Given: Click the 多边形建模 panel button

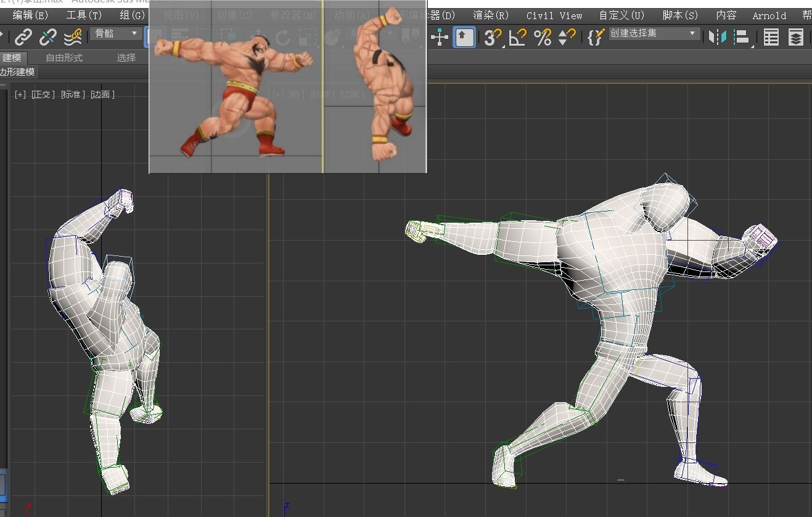Looking at the screenshot, I should coord(17,72).
